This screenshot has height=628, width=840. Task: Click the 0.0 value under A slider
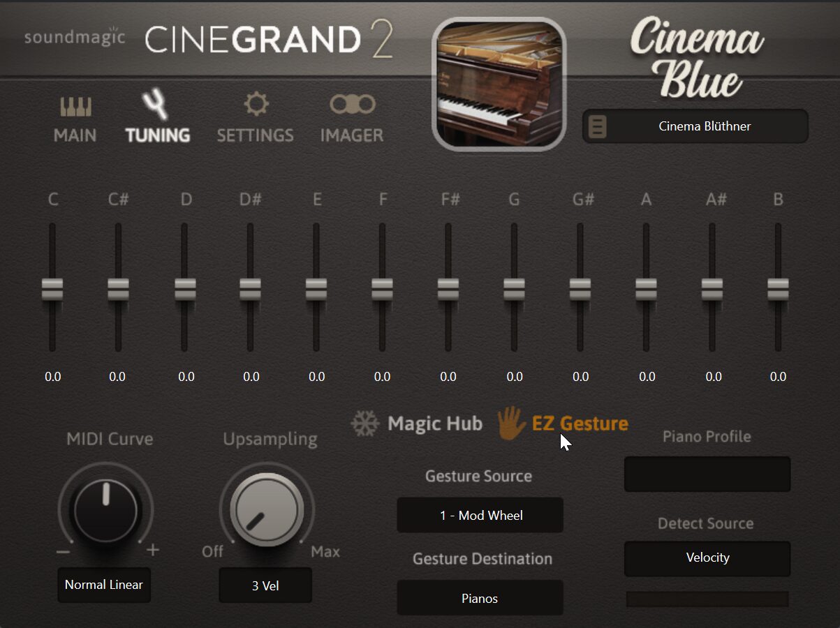point(647,377)
